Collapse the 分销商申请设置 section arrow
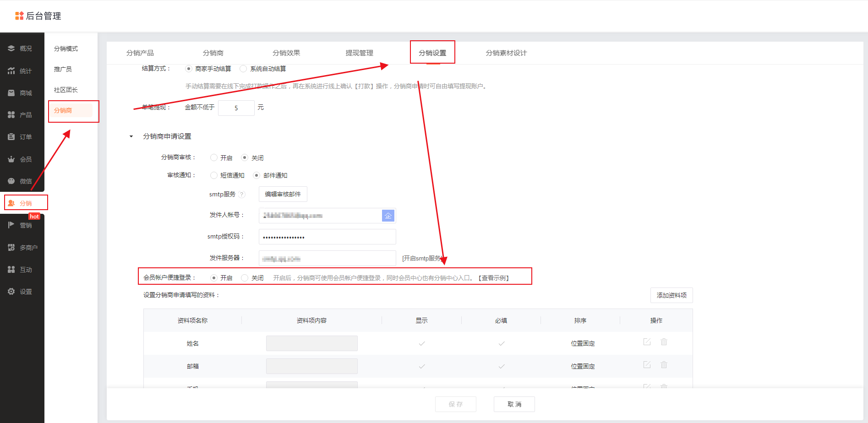868x423 pixels. 131,136
